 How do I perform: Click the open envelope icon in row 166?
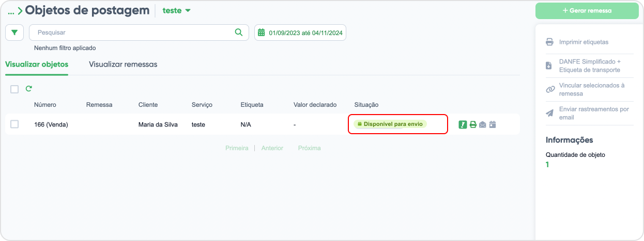coord(483,124)
